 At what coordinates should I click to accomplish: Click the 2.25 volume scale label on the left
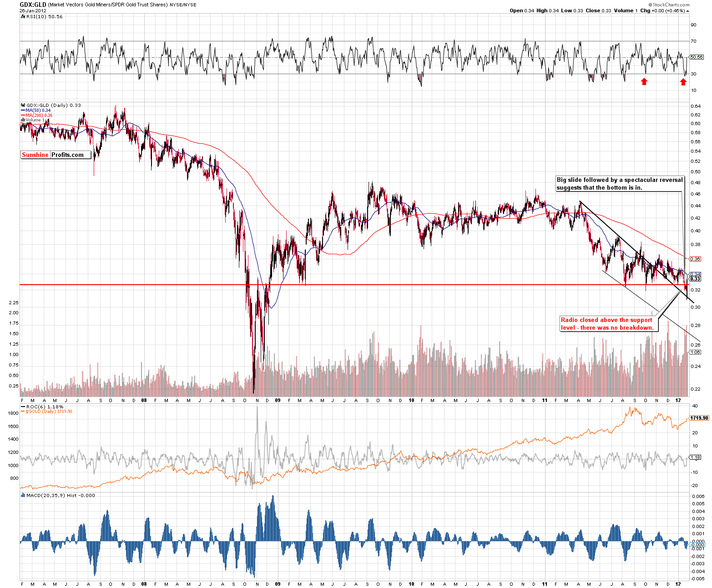(x=14, y=303)
